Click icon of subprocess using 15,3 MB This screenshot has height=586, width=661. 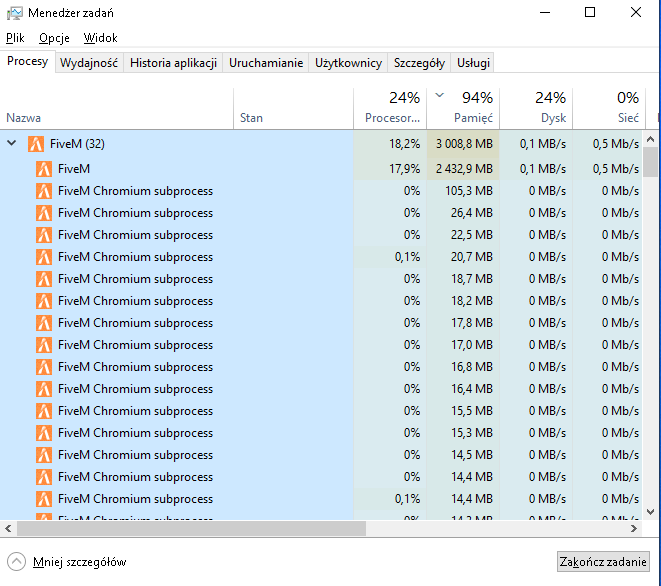coord(44,433)
